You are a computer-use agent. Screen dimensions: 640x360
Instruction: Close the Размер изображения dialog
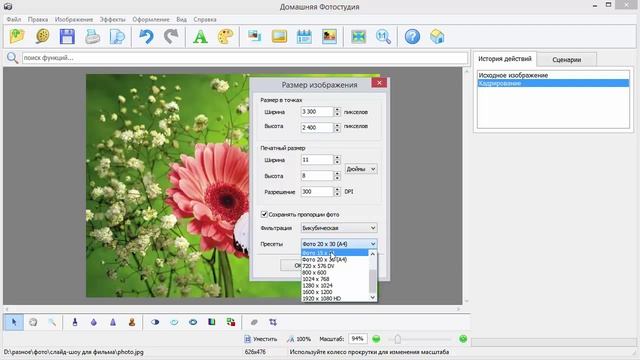tap(379, 83)
